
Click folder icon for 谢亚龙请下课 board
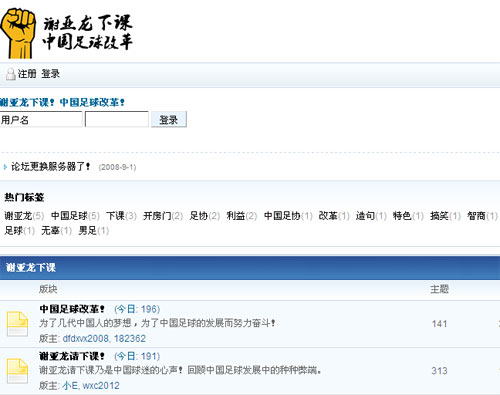point(17,371)
